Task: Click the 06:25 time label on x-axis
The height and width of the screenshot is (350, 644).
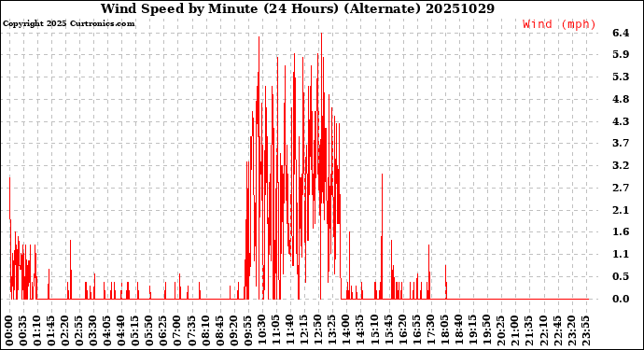Action: click(x=163, y=331)
